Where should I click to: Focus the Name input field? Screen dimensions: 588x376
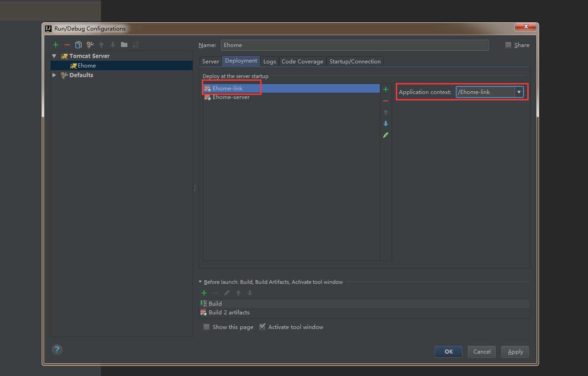click(355, 45)
